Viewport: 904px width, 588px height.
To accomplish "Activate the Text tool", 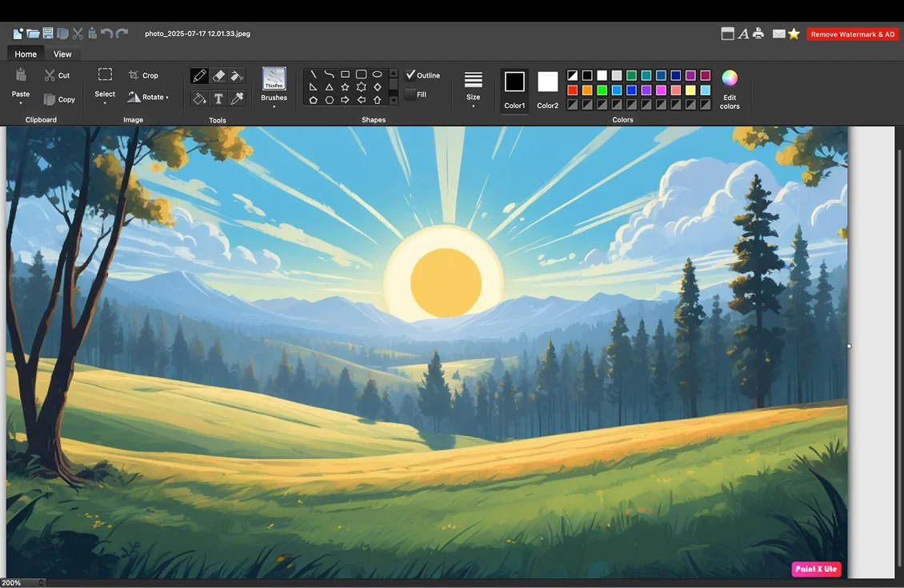I will pos(218,98).
